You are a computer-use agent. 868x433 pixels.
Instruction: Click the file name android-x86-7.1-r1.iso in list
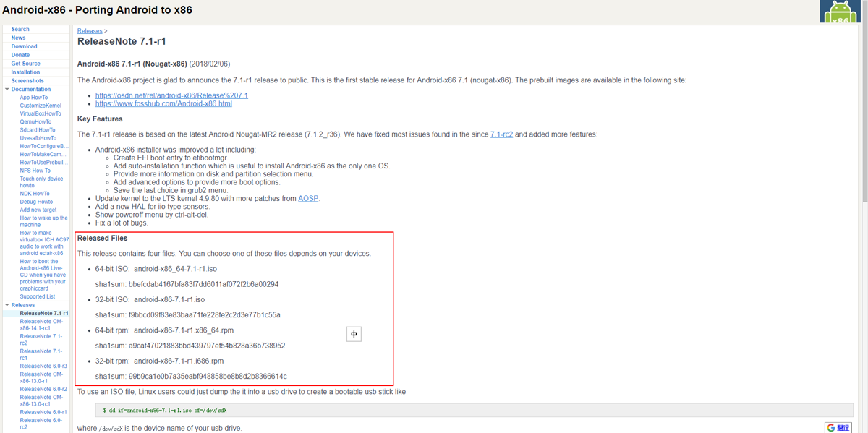coord(169,299)
